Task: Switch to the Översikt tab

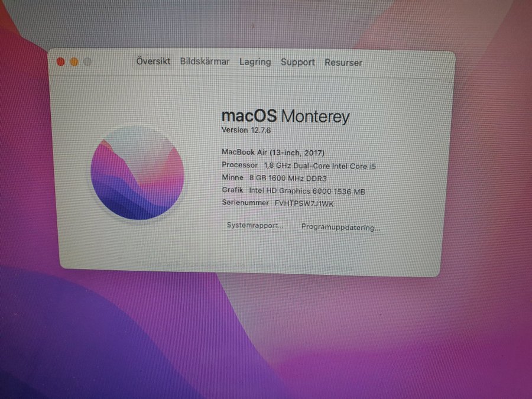Action: pos(153,61)
